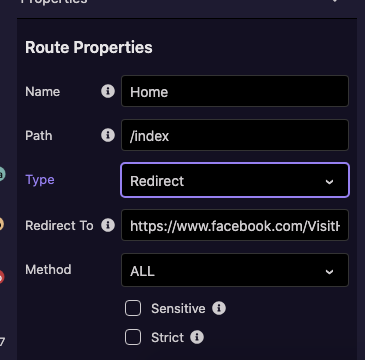Focus the Name field containing Home
Viewport: 365px width, 360px height.
click(x=235, y=91)
